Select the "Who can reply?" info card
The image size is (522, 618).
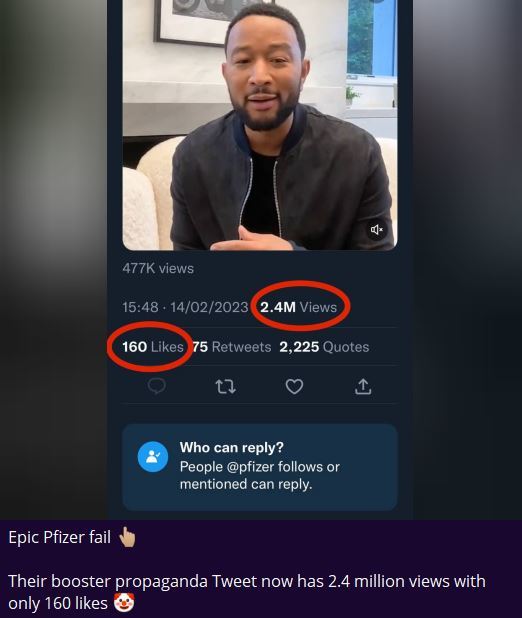coord(260,467)
